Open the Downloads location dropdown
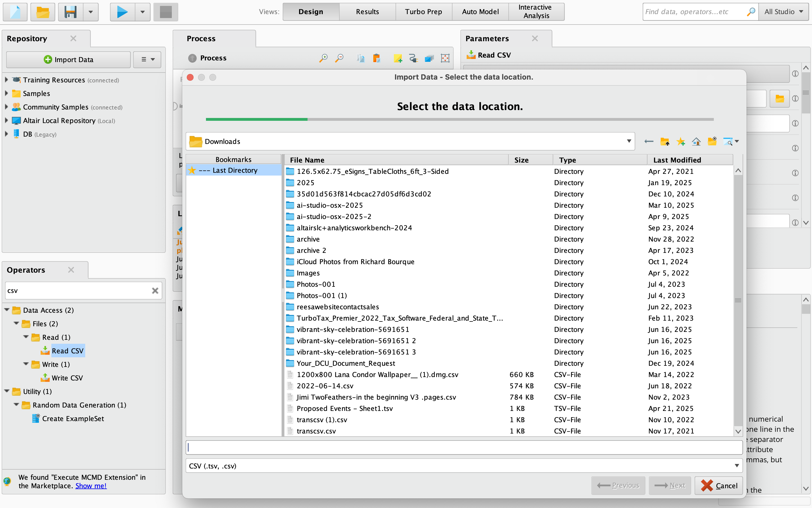This screenshot has width=812, height=508. pos(629,141)
